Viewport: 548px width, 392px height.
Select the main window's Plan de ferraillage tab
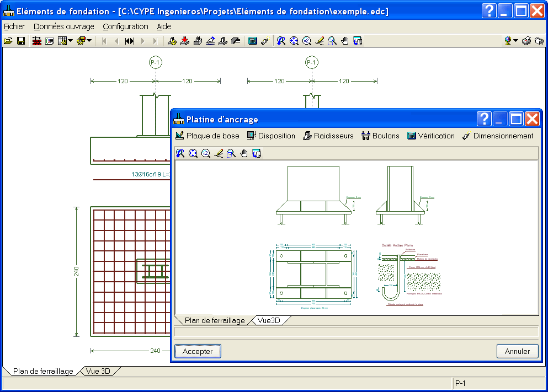(43, 371)
